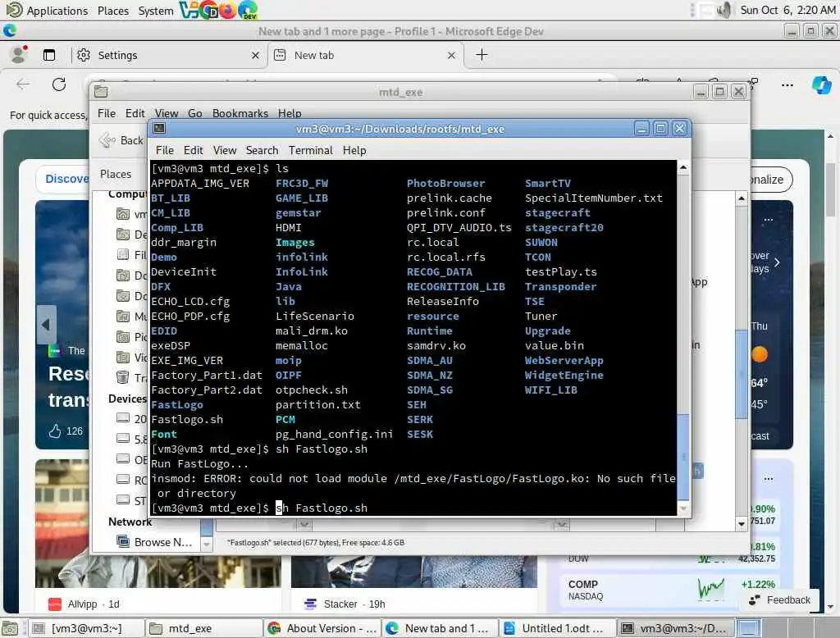Image resolution: width=840 pixels, height=638 pixels.
Task: Open file manager's File menu
Action: pos(107,113)
